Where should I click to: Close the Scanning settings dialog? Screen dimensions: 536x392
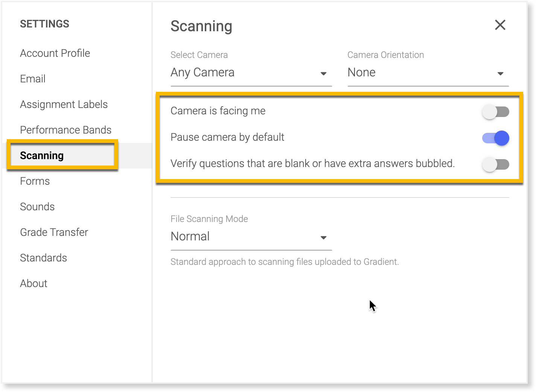[500, 25]
